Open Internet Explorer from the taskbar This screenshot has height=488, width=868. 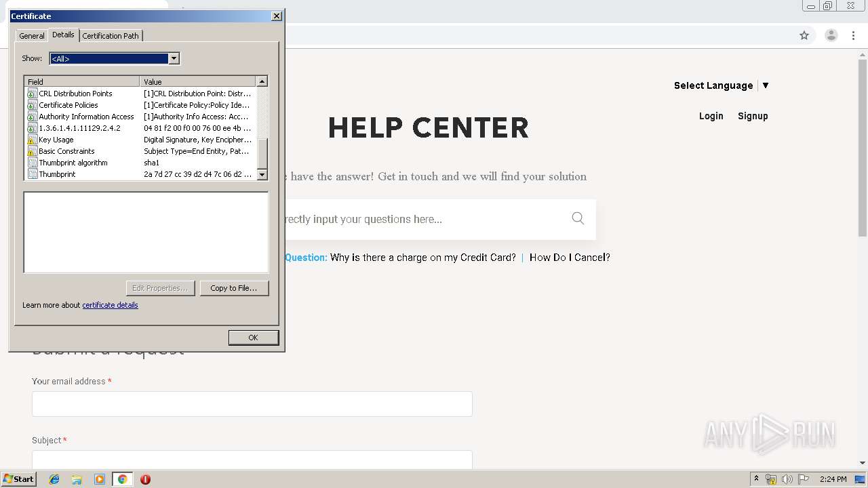54,479
